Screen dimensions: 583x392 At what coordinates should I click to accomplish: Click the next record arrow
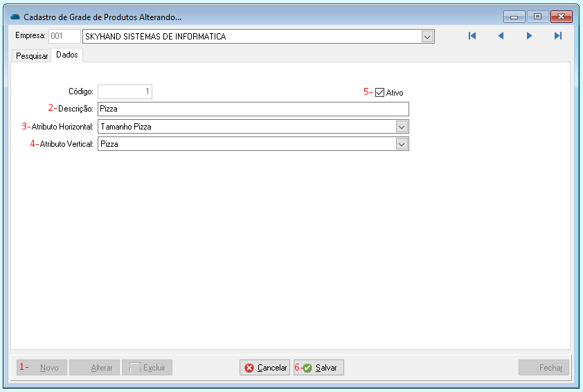point(529,36)
